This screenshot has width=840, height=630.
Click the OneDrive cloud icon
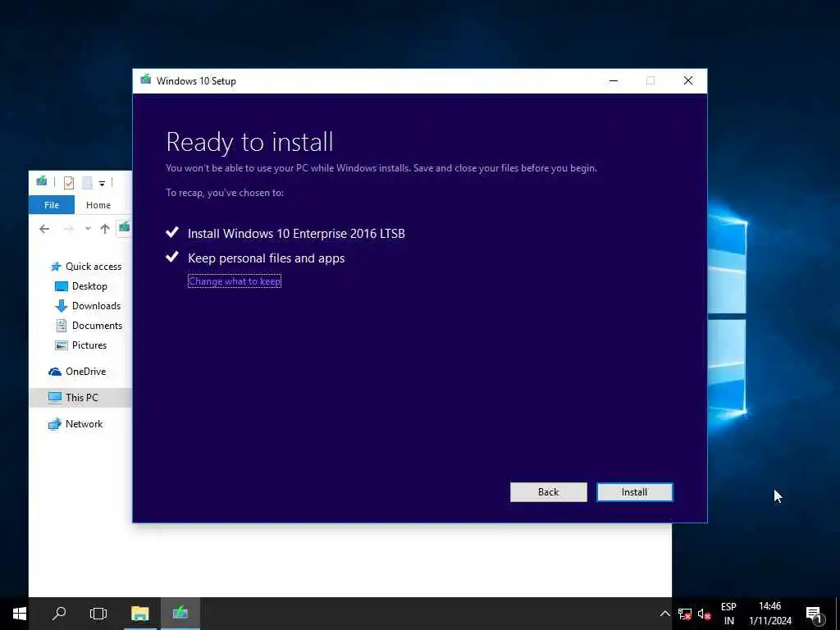click(55, 372)
